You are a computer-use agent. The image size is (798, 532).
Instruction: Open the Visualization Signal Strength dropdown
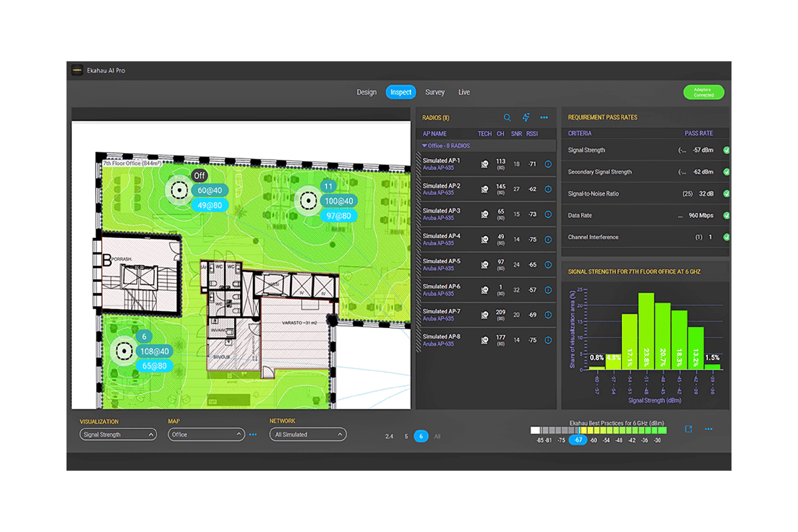point(118,435)
